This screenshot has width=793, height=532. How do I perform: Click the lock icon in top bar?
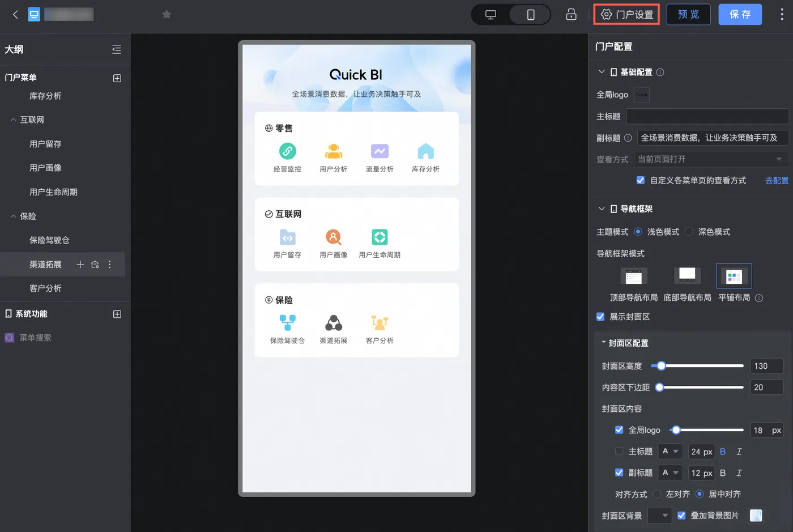pyautogui.click(x=571, y=15)
